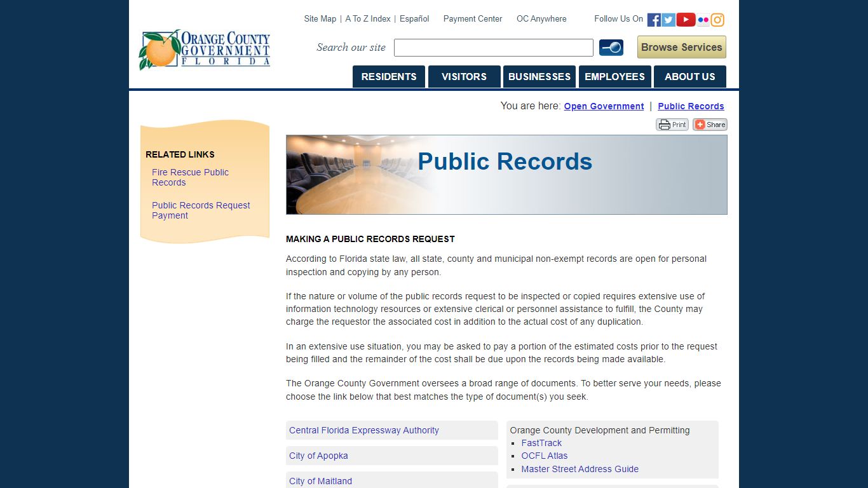Viewport: 868px width, 488px height.
Task: Open the Instagram social icon
Action: pyautogui.click(x=717, y=20)
